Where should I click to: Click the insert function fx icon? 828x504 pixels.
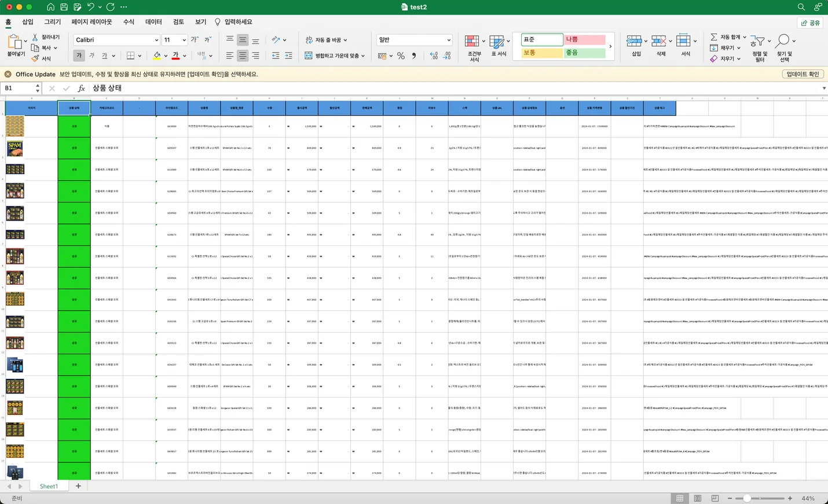pyautogui.click(x=81, y=89)
